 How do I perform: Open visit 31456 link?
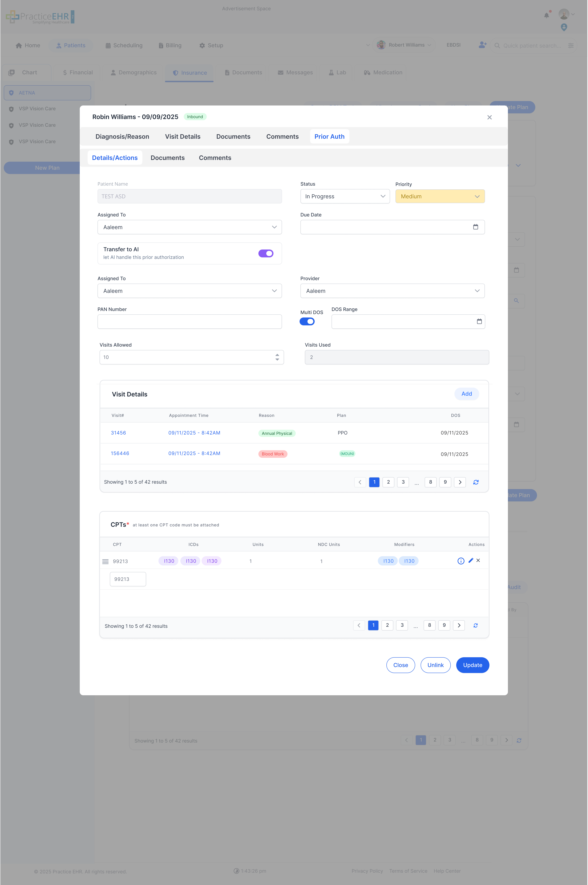coord(118,433)
